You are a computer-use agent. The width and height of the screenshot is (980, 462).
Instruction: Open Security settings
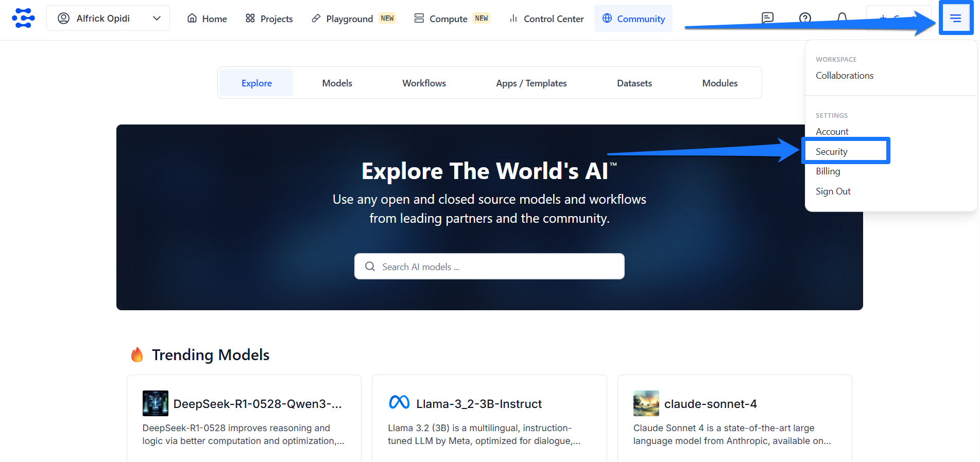point(832,151)
